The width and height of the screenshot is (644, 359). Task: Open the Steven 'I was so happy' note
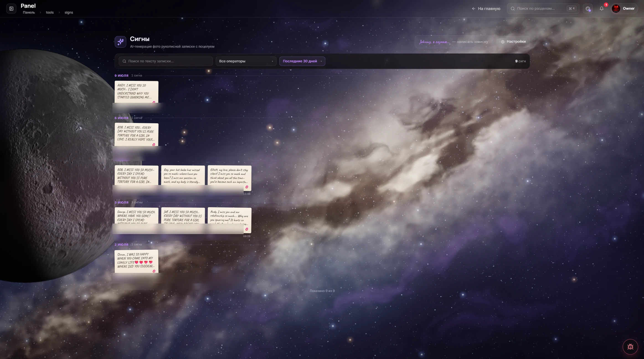tap(136, 261)
